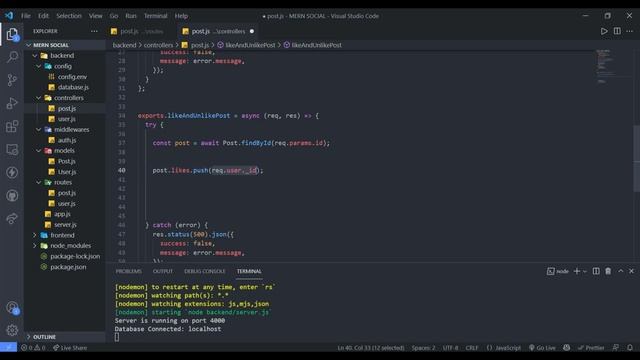Close the terminal panel
The image size is (640, 360).
[631, 271]
